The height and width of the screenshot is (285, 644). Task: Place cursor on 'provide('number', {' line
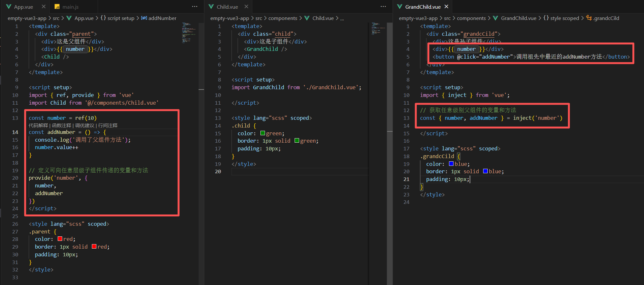(58, 178)
